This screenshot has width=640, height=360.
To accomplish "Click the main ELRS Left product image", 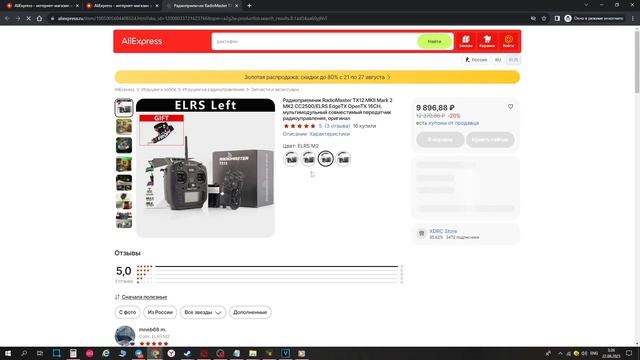I will pyautogui.click(x=205, y=168).
